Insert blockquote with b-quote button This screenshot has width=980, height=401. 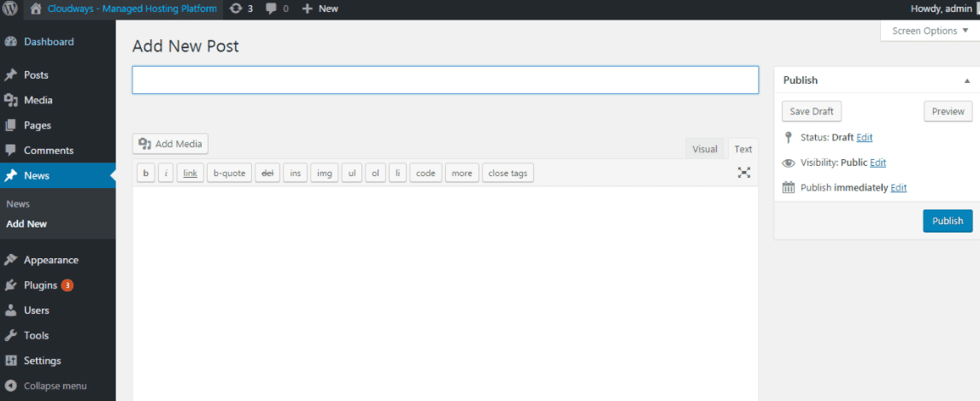click(229, 174)
